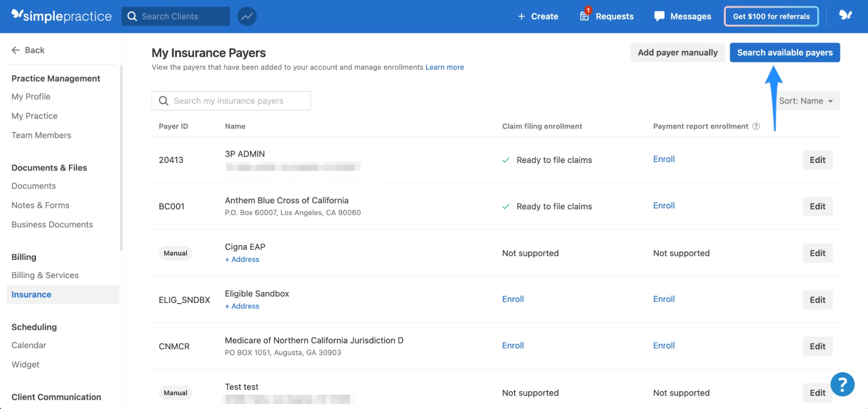Enroll Medicare CNMCR in claim filing
Image resolution: width=868 pixels, height=409 pixels.
[x=513, y=345]
